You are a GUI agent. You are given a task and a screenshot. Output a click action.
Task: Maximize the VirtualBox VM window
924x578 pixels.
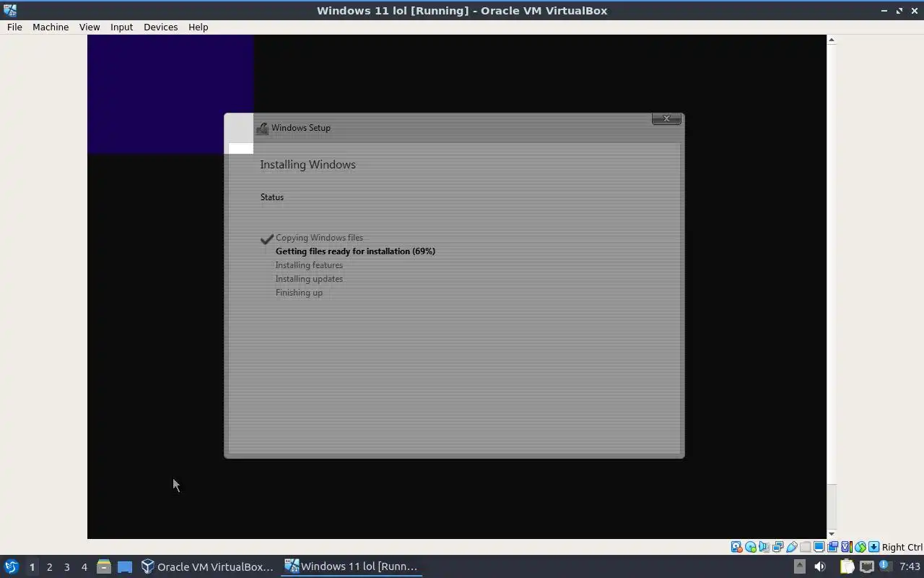899,10
